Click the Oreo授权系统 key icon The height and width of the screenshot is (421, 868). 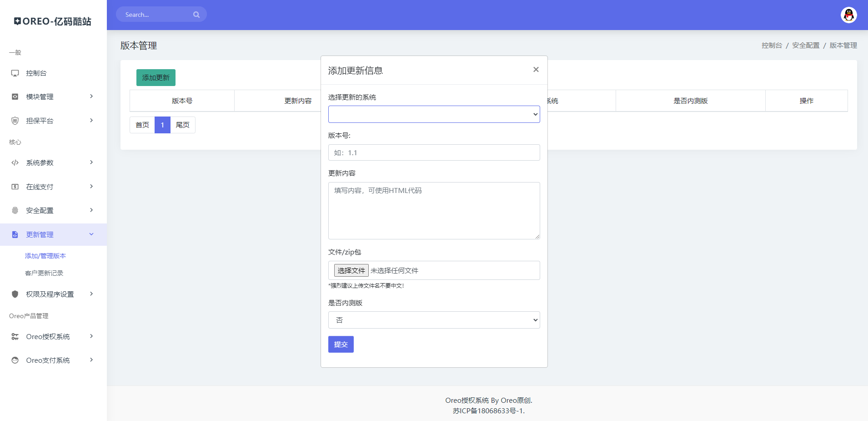click(15, 337)
